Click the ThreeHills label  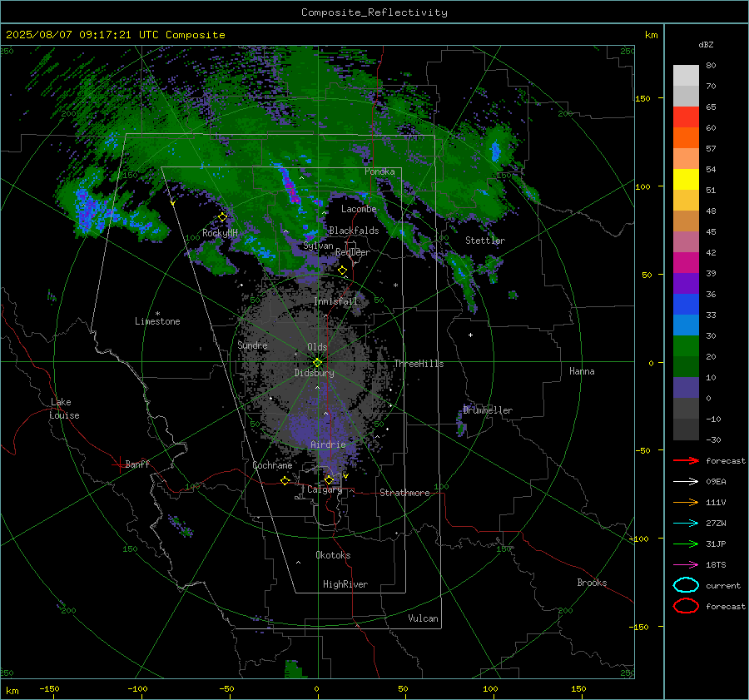(419, 364)
